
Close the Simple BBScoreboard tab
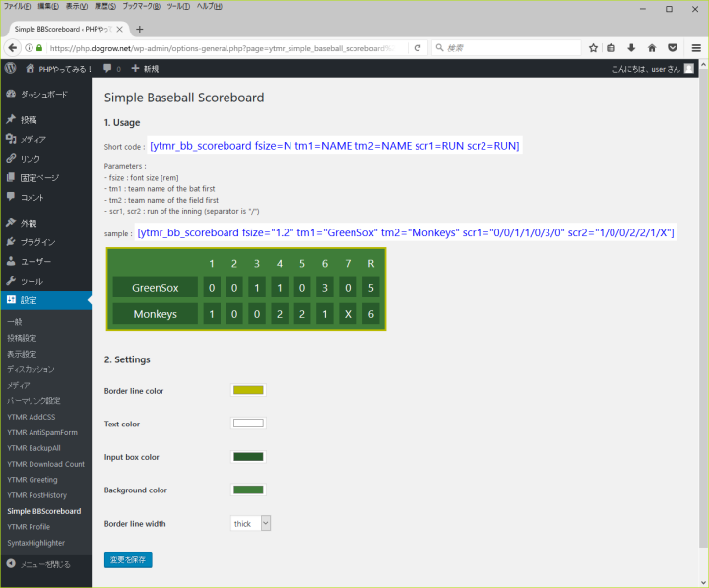(120, 29)
